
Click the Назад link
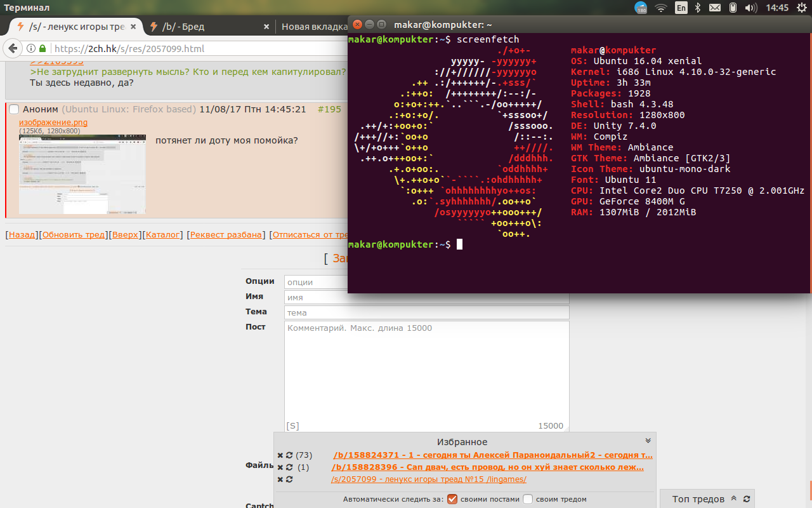(22, 234)
